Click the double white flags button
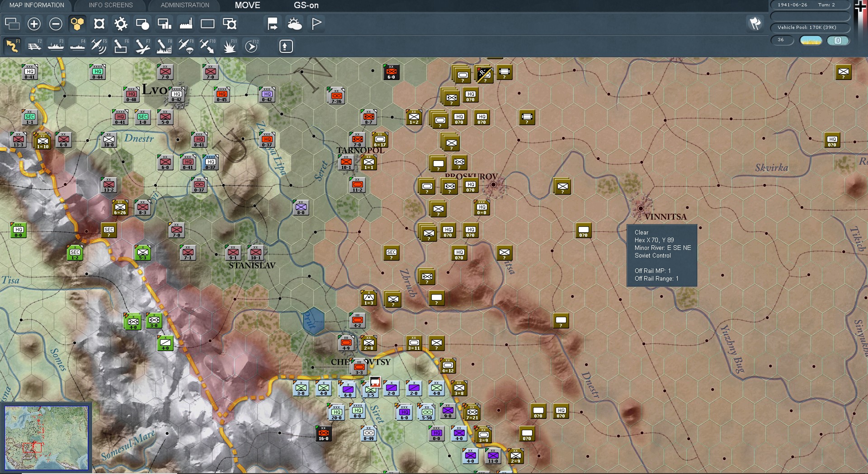 click(x=755, y=23)
